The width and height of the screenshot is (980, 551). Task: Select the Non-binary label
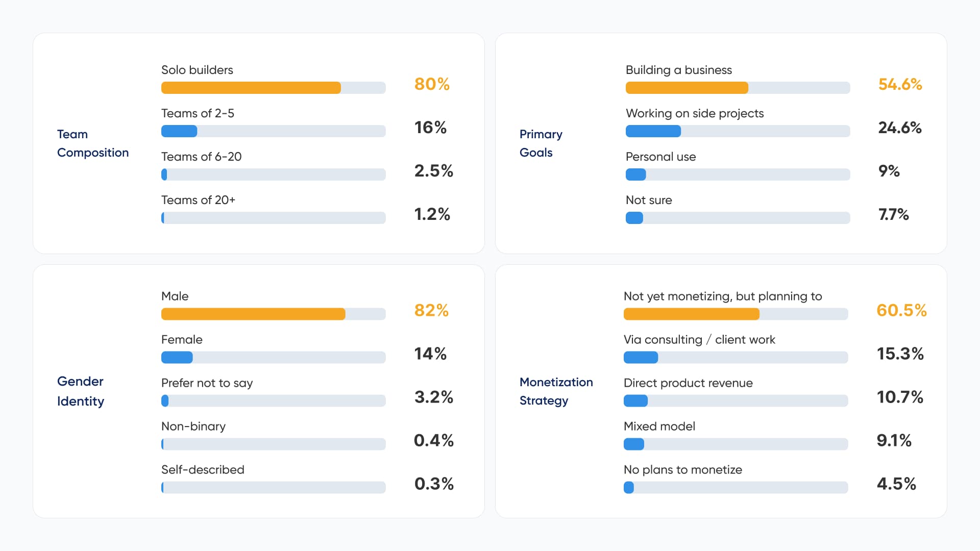point(193,427)
